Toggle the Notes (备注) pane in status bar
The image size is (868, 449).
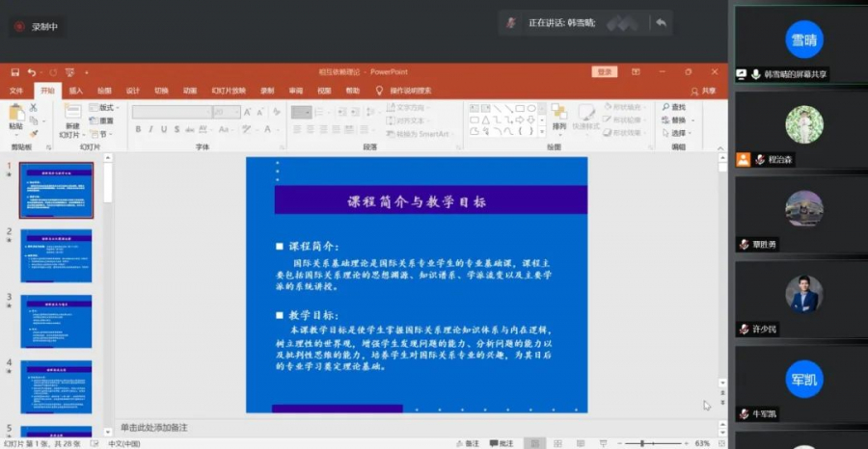pos(467,443)
